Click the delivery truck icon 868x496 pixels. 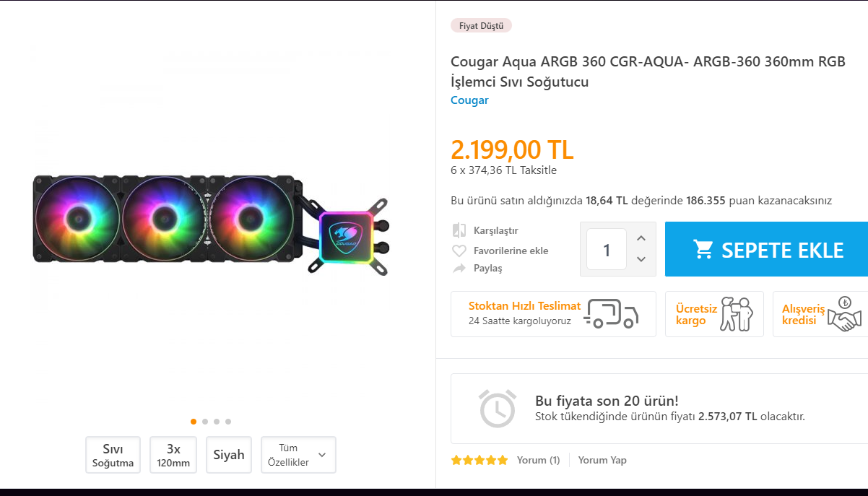(612, 314)
